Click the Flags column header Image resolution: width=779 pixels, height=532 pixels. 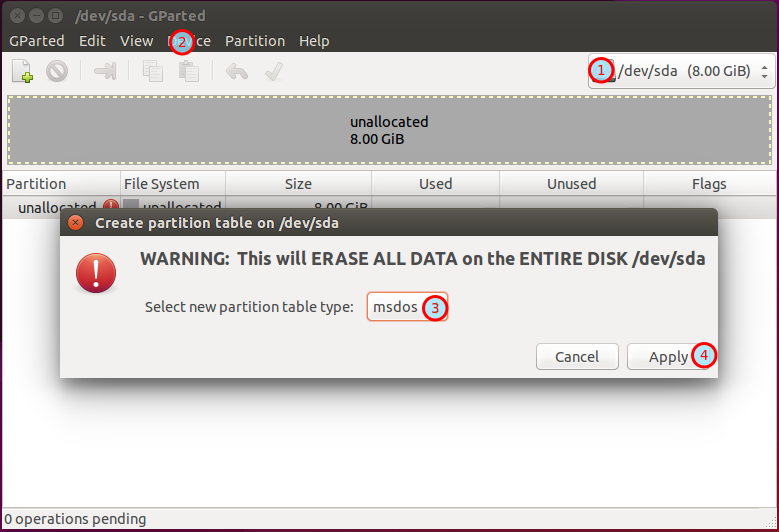tap(709, 184)
